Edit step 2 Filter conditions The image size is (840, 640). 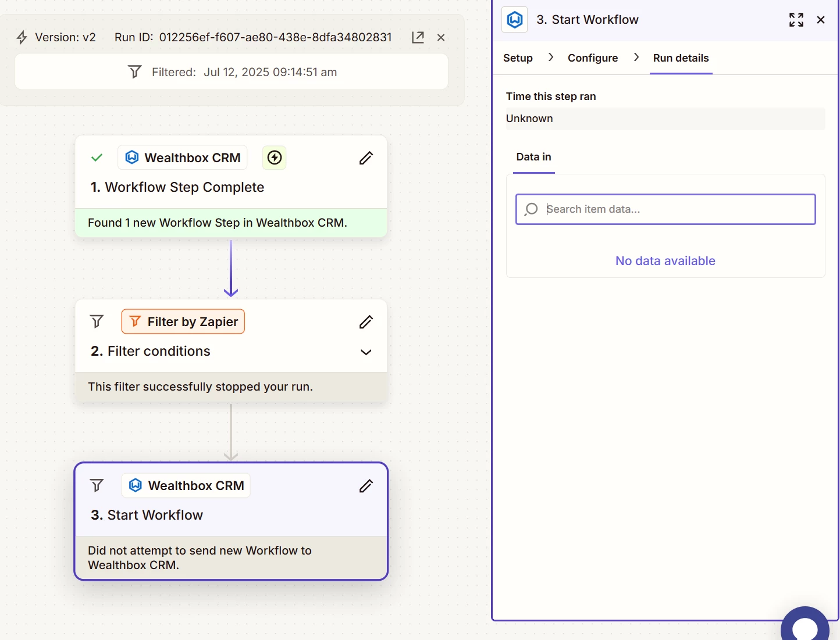pyautogui.click(x=366, y=321)
